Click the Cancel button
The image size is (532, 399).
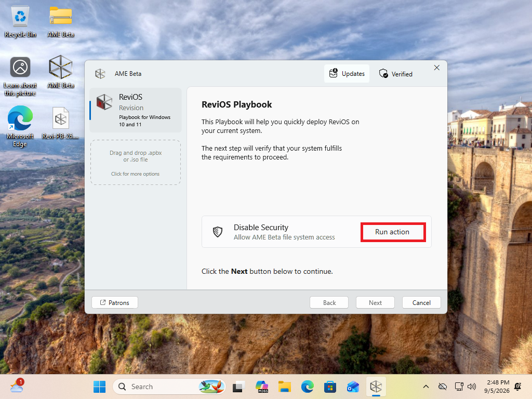click(421, 302)
